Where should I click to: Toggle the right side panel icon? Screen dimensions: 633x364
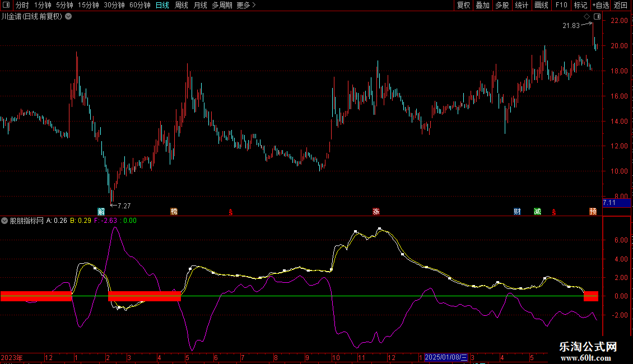point(597,17)
